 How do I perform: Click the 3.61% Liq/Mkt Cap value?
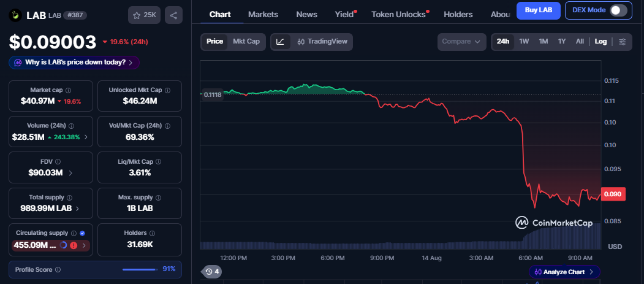[140, 172]
